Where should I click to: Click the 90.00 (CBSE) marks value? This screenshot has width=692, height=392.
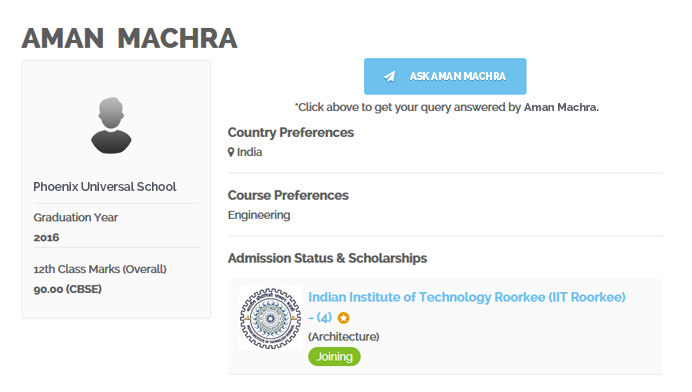[x=68, y=289]
